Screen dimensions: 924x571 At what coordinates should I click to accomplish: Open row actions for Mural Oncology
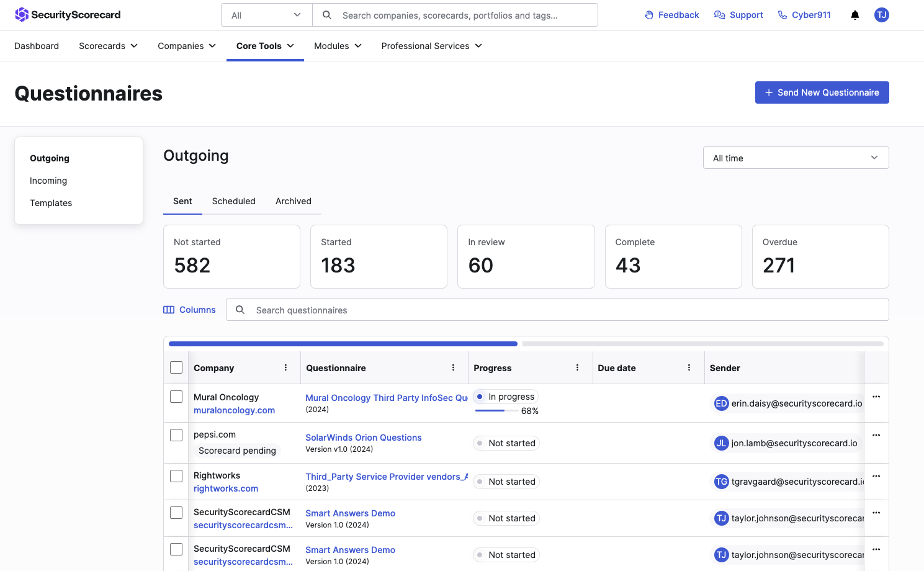click(x=876, y=397)
